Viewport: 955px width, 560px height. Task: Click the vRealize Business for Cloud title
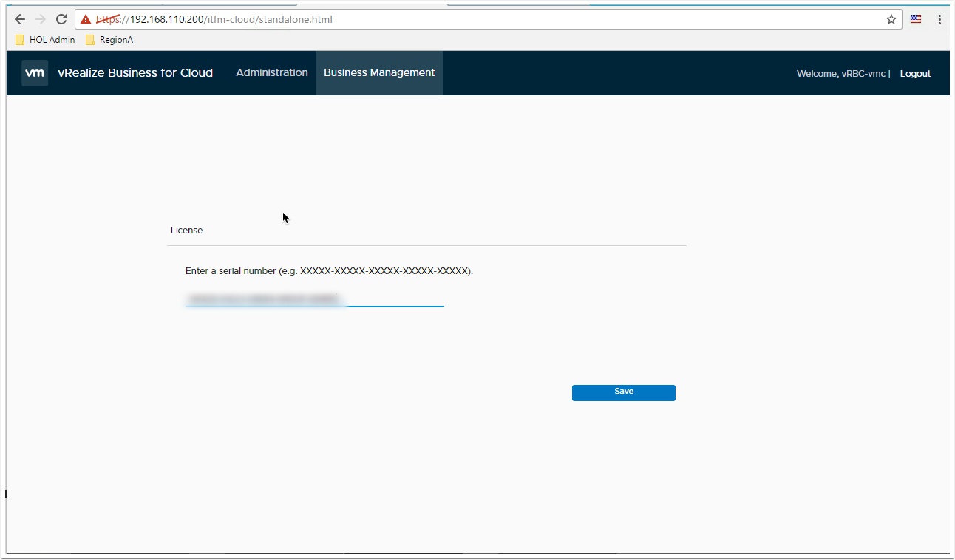pyautogui.click(x=135, y=73)
